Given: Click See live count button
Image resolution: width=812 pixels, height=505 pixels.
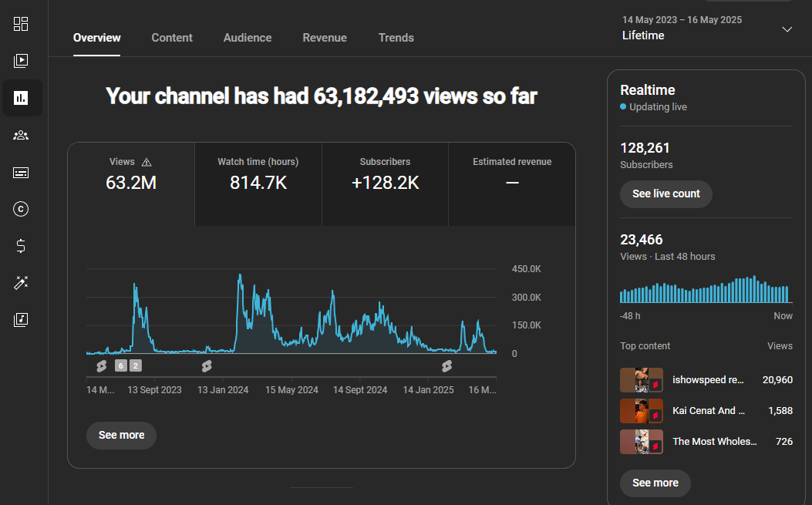Looking at the screenshot, I should (x=666, y=194).
